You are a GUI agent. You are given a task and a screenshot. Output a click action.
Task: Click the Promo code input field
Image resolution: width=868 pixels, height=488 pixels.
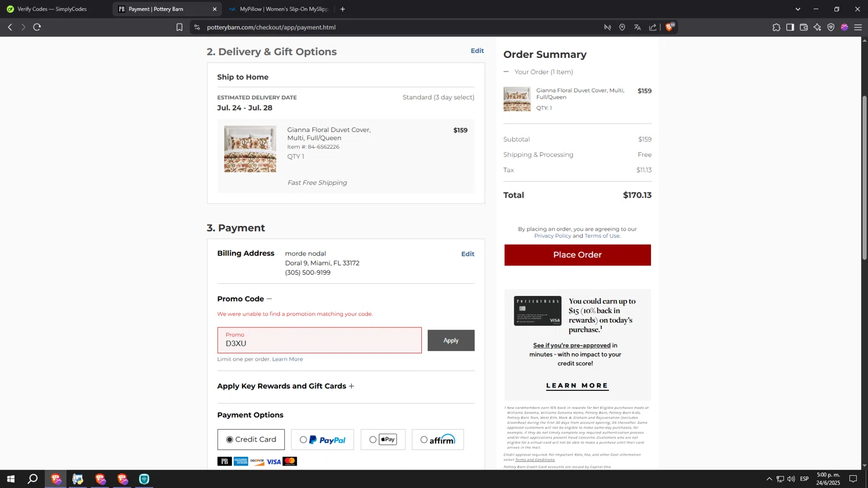pyautogui.click(x=319, y=341)
